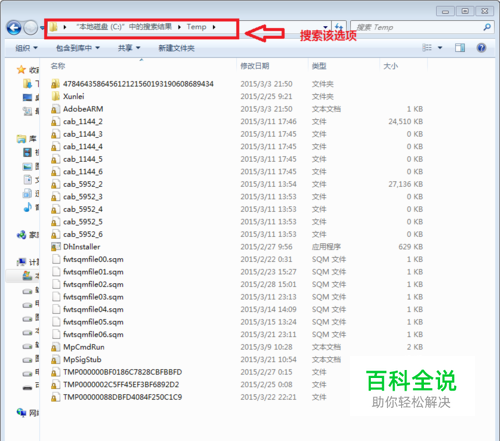The width and height of the screenshot is (500, 441).
Task: Select the MpCmdRun text document icon
Action: [55, 347]
